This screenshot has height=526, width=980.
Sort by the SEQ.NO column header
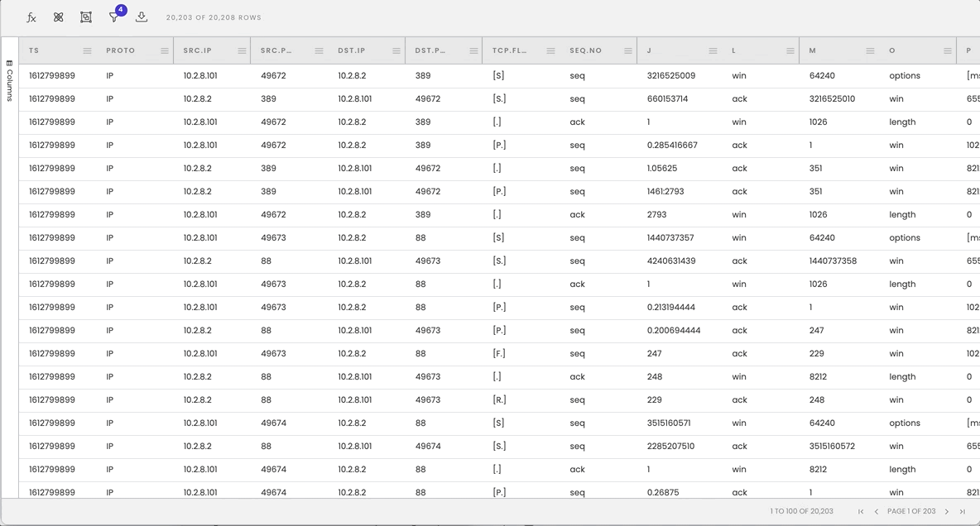coord(586,50)
